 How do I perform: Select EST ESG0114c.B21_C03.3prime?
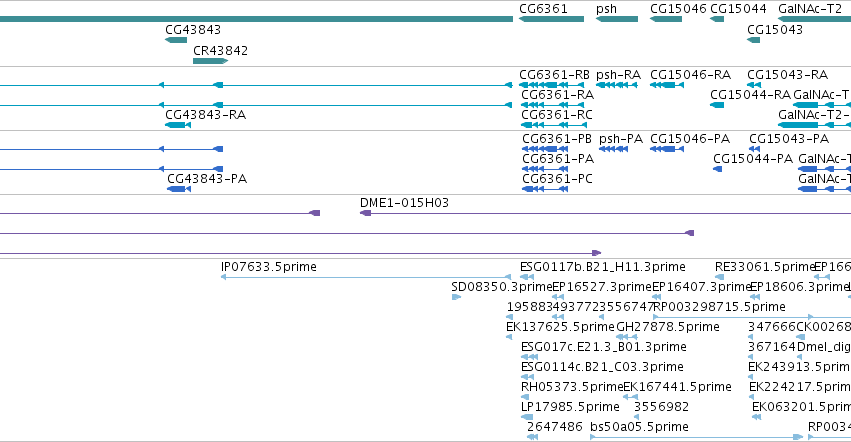[602, 368]
